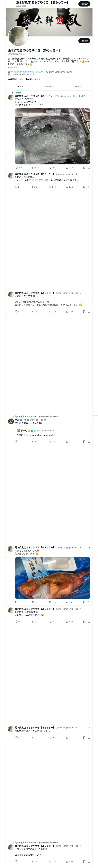Reply to the pinned sunfish post
The width and height of the screenshot is (98, 868).
click(16, 168)
